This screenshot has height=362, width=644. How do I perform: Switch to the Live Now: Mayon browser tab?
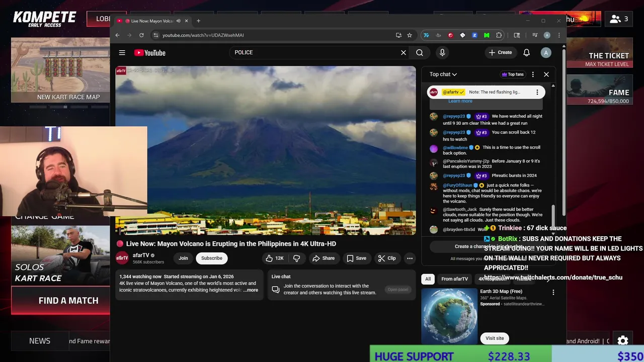click(x=151, y=21)
